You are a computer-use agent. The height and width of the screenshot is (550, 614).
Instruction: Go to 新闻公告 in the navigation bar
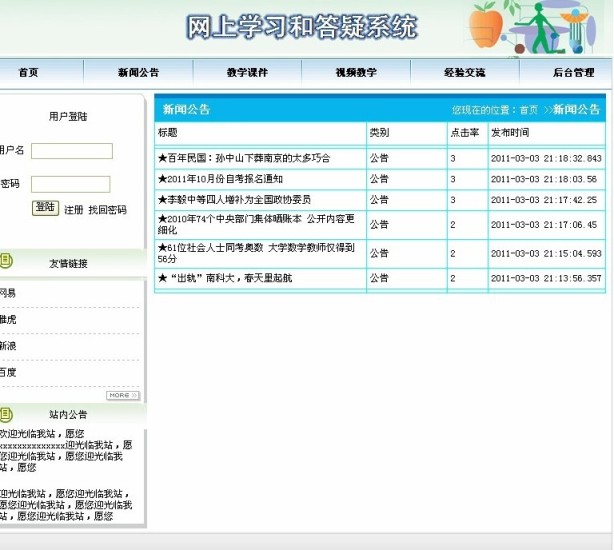pyautogui.click(x=138, y=72)
